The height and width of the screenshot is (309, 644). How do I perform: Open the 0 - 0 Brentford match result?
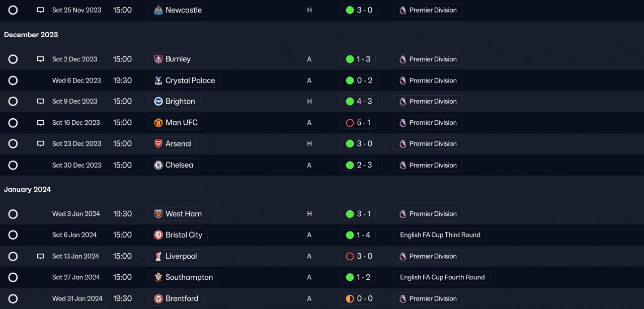point(364,298)
